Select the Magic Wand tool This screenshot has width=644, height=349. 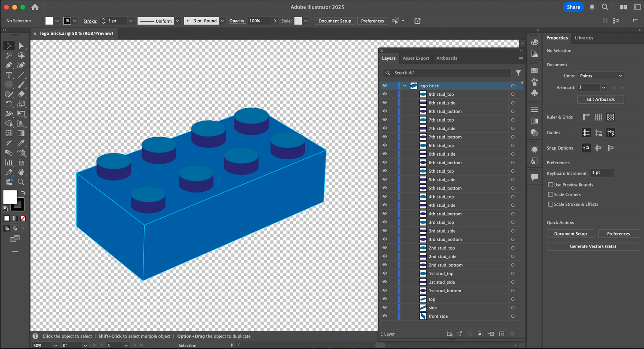pos(9,55)
